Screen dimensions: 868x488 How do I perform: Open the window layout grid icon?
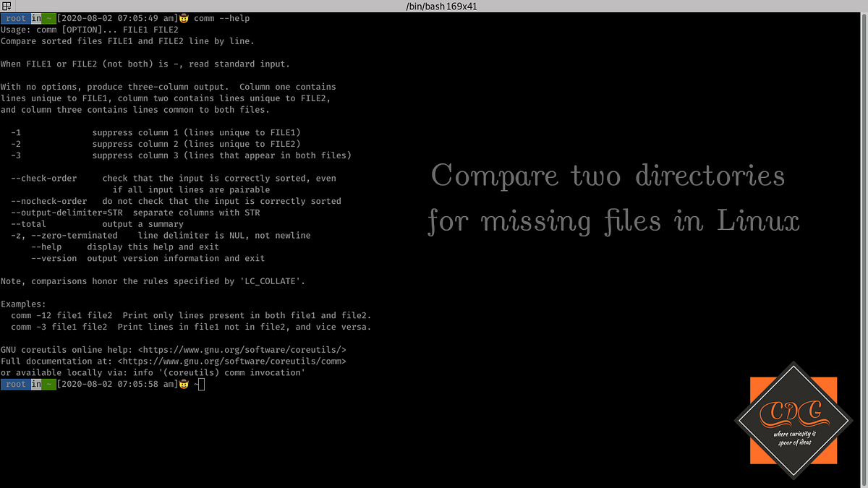coord(6,6)
